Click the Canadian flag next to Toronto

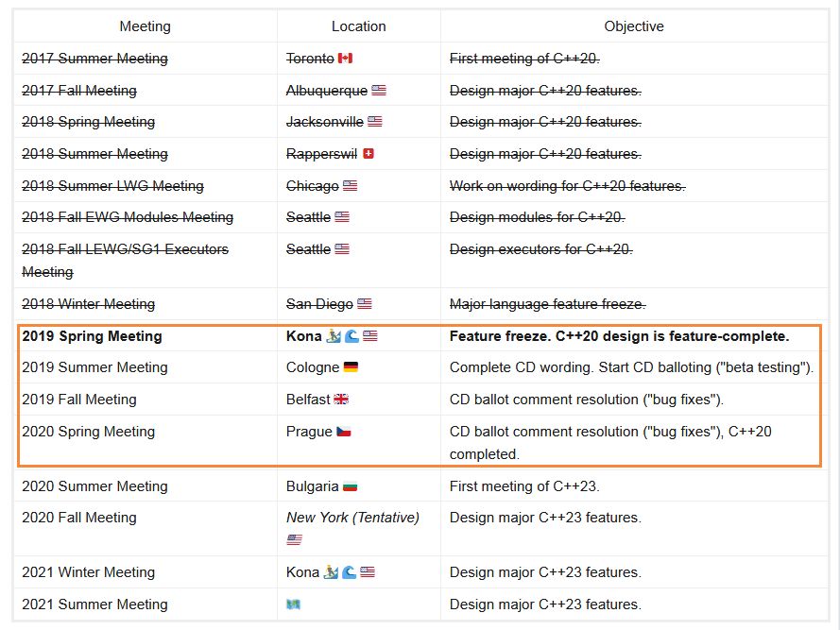345,59
